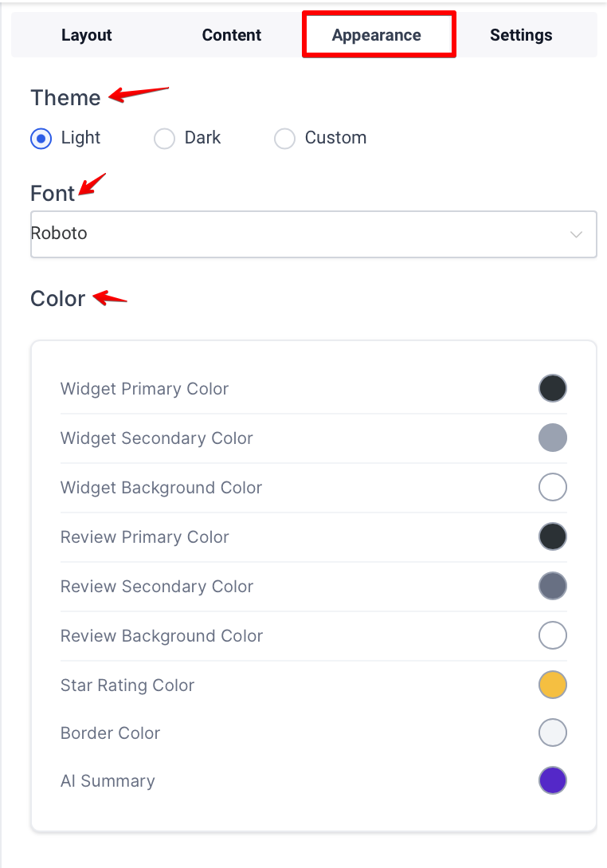Click the AI Summary label text
Screen dimensions: 607x868
point(108,781)
